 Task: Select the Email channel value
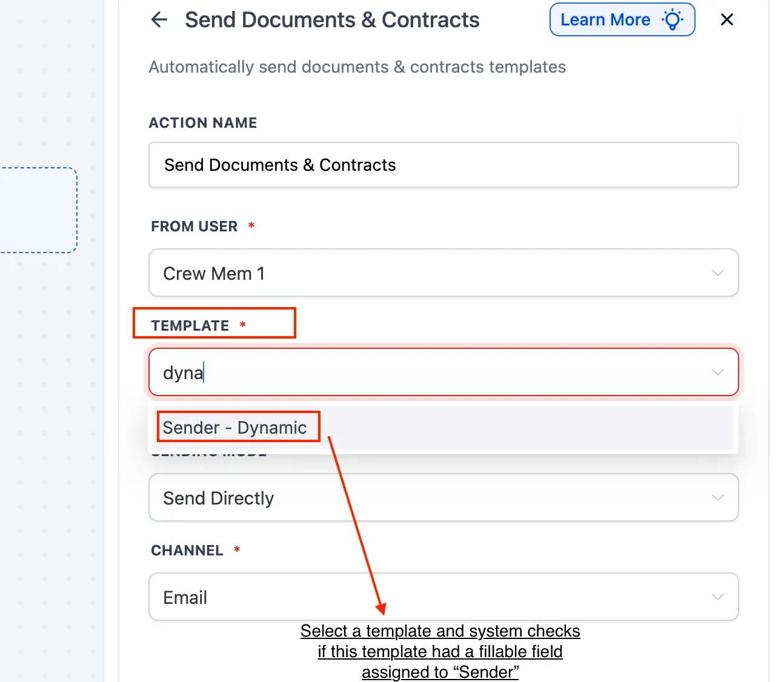click(185, 597)
